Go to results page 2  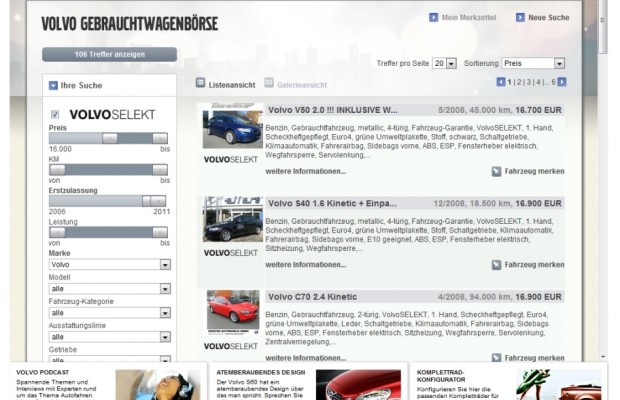point(519,82)
